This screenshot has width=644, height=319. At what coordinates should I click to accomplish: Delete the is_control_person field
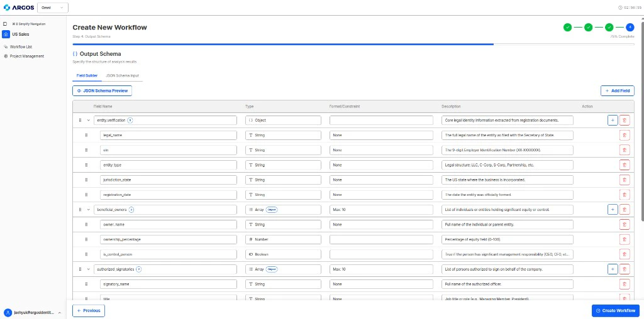625,254
